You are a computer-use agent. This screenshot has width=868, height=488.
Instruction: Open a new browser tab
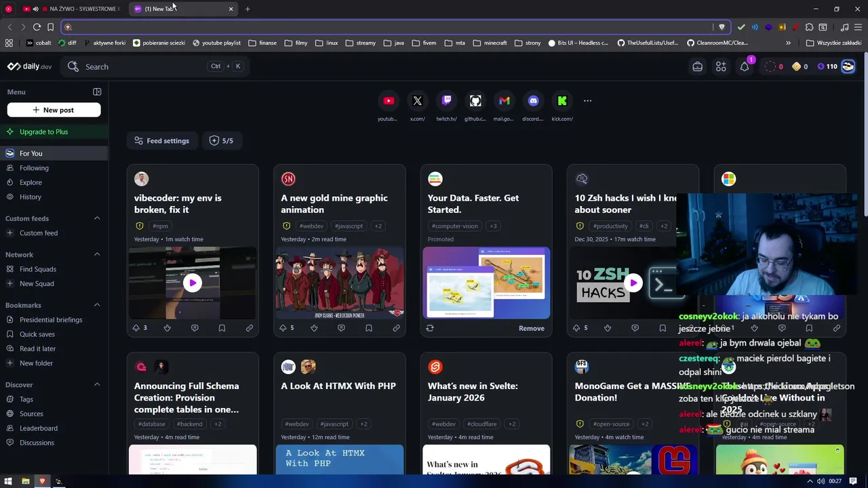(x=248, y=9)
